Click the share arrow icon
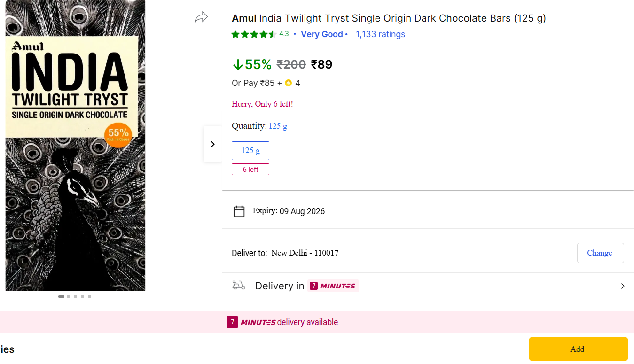634x364 pixels. click(201, 18)
